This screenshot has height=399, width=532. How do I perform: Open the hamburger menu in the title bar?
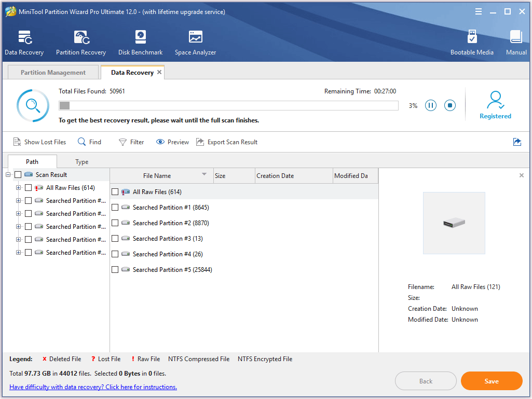coord(479,11)
